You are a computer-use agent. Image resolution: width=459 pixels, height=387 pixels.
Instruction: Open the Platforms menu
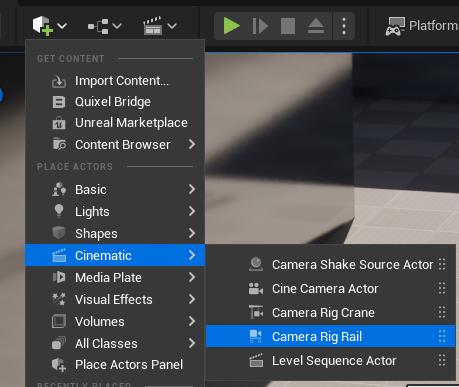[x=422, y=26]
